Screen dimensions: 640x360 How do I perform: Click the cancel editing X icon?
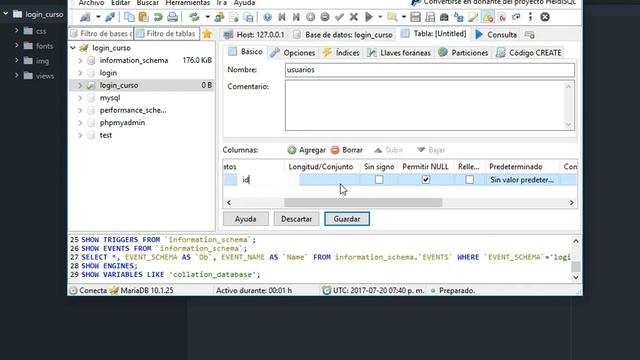[354, 17]
